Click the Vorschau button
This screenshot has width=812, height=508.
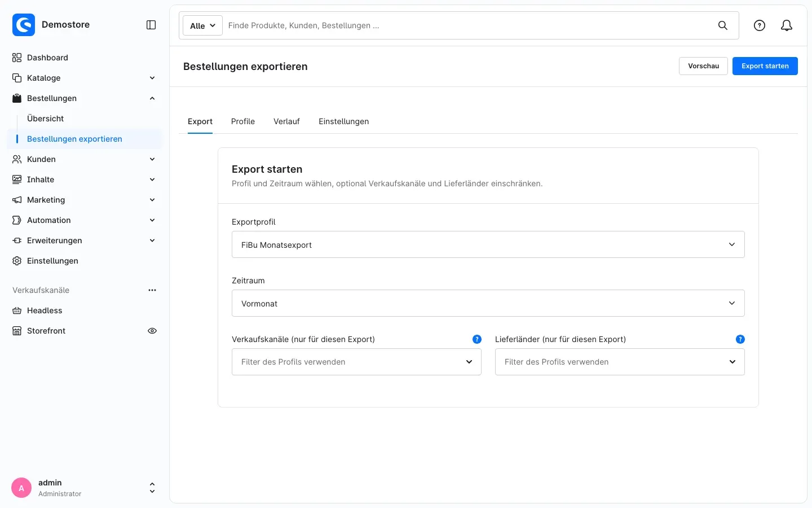click(x=703, y=66)
